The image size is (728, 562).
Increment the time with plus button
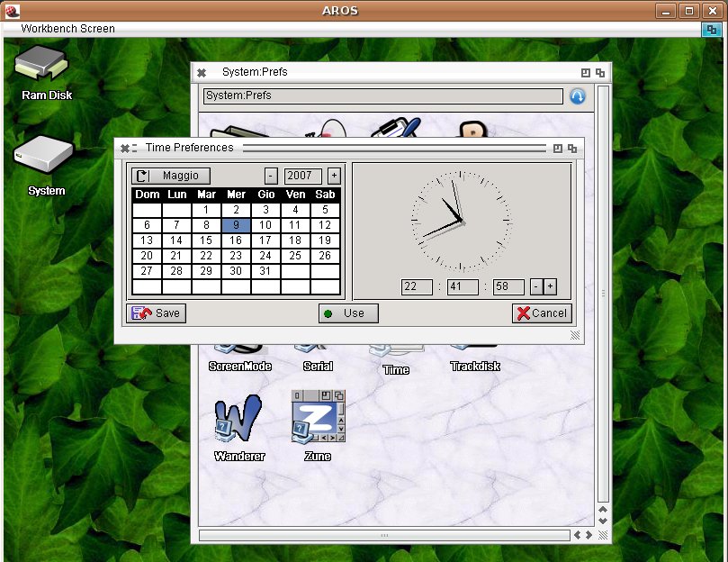pos(550,286)
